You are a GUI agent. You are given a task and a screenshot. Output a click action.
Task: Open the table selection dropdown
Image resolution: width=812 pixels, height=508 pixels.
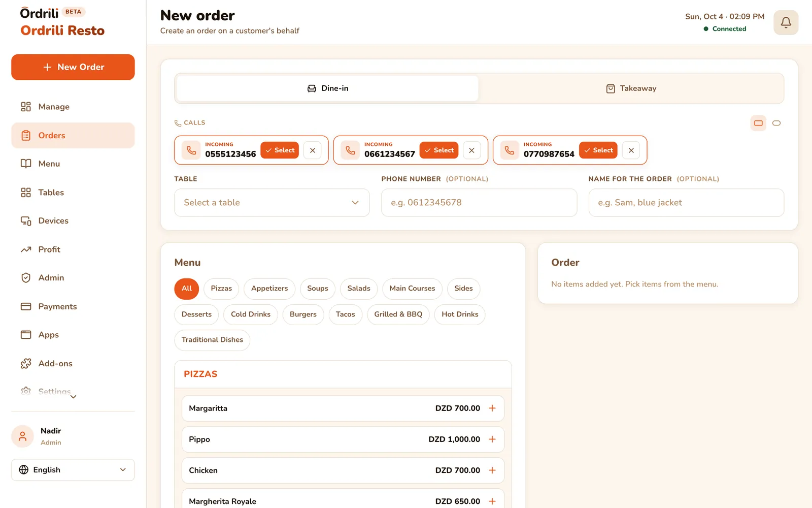point(272,203)
